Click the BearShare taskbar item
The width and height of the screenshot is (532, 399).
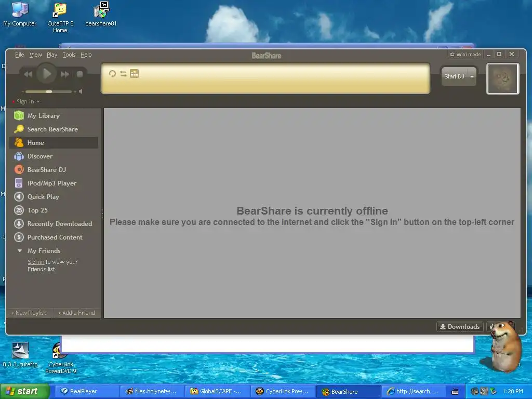coord(348,392)
